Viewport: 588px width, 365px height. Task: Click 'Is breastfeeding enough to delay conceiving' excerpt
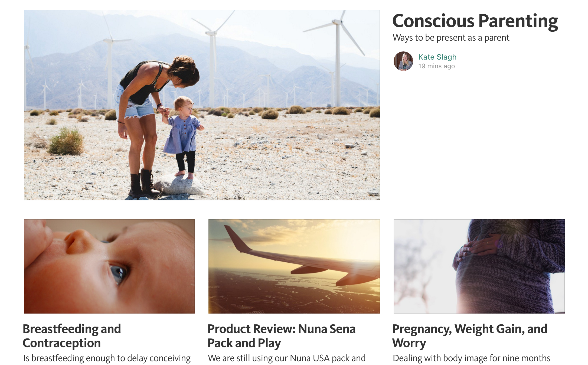point(107,358)
